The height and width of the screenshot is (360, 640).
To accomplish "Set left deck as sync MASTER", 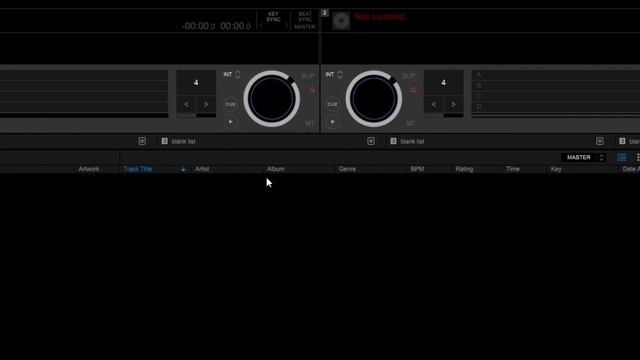I will tap(304, 27).
